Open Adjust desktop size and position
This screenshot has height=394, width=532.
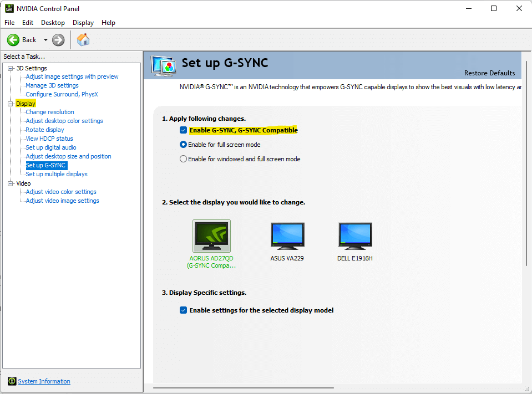tap(69, 156)
